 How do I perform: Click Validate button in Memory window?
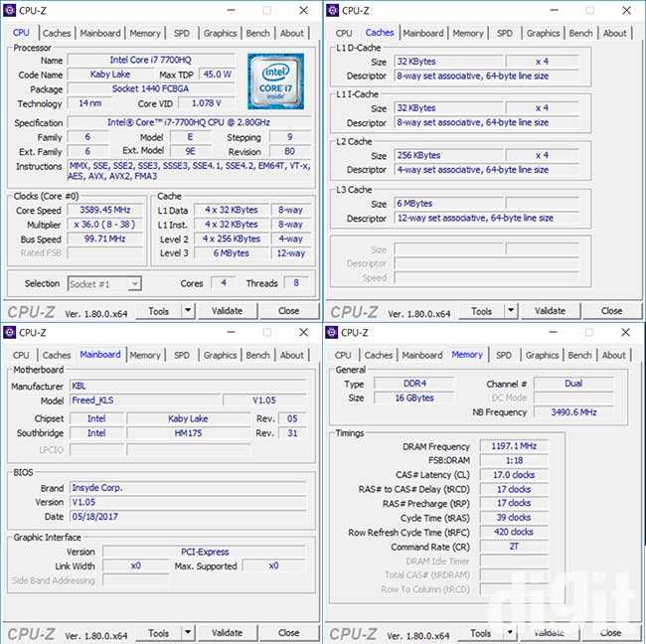click(x=550, y=632)
